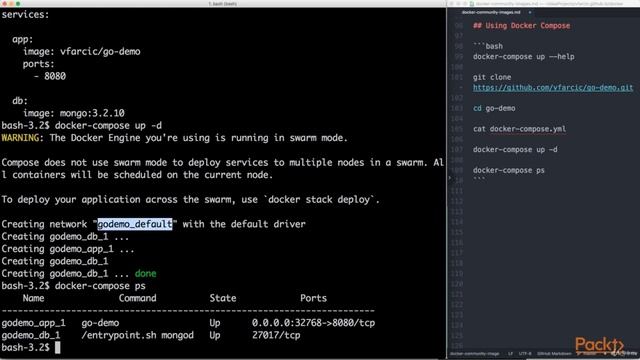Click the 'docker-compose up --help' line in editor

click(524, 57)
